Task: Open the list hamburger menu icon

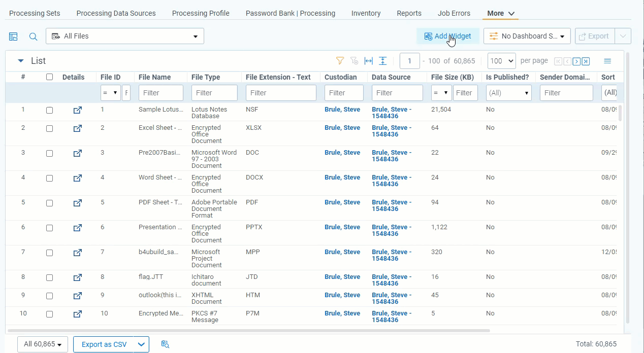Action: coord(607,61)
